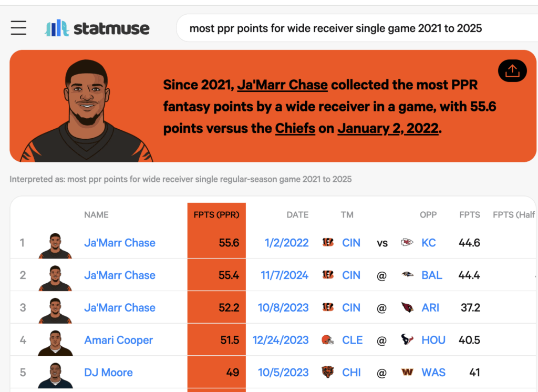This screenshot has height=392, width=538.
Task: Sort by FPTS (PPR) column header
Action: tap(216, 215)
